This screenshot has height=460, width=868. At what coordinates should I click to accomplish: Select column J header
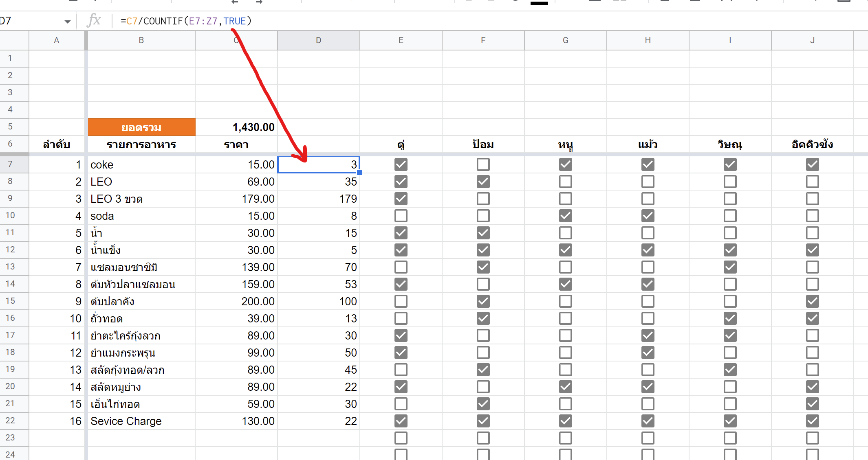[x=813, y=40]
